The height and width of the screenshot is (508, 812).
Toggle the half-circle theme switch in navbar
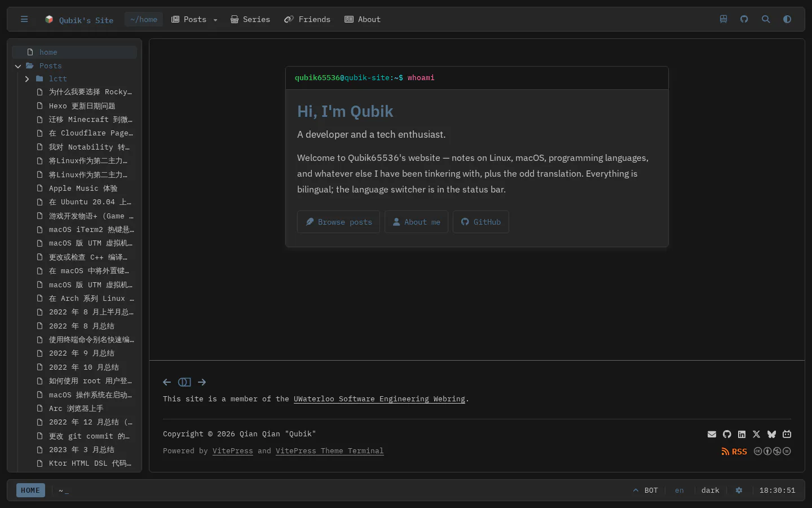(x=787, y=19)
